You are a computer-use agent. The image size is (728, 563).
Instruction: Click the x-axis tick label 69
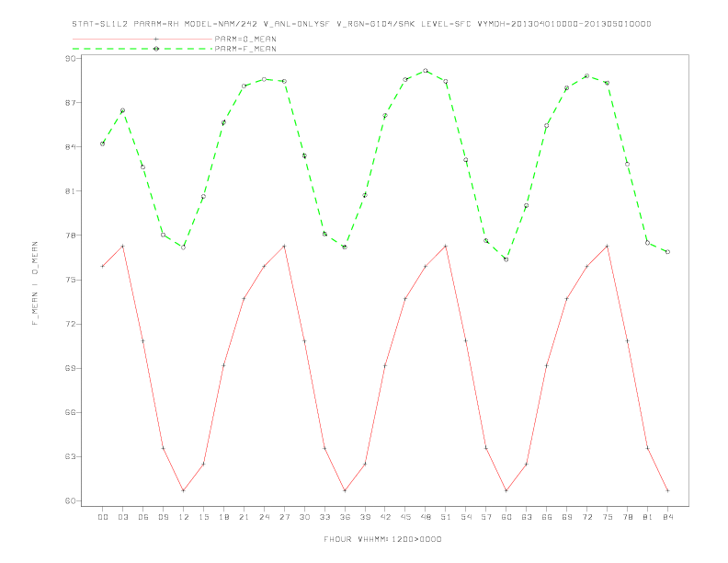567,517
